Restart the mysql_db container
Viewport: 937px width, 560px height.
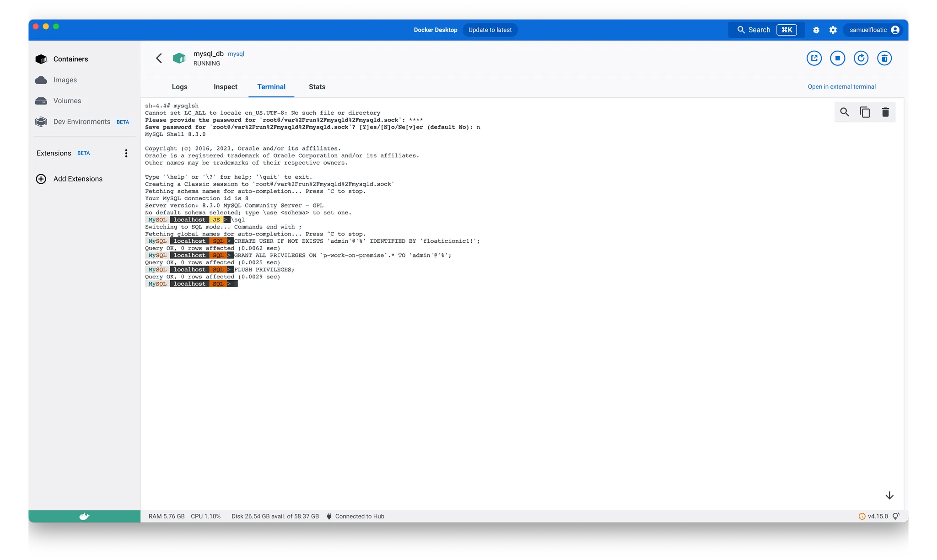[x=861, y=58]
